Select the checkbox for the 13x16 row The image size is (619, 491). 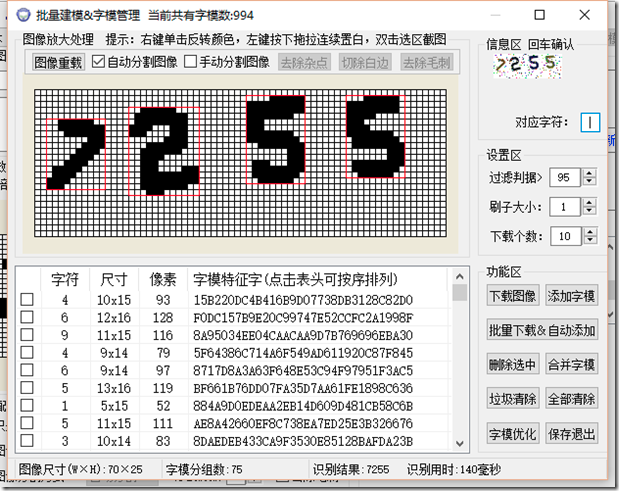[x=27, y=386]
